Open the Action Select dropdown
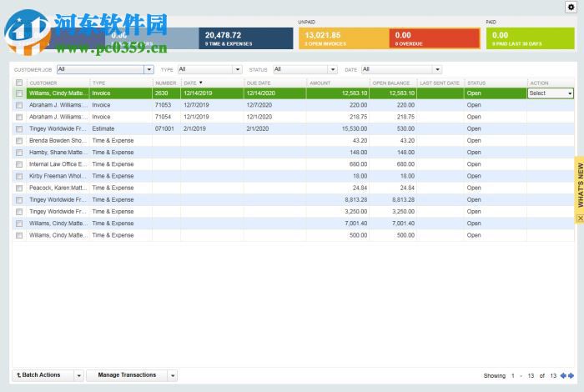The height and width of the screenshot is (392, 584). tap(551, 93)
